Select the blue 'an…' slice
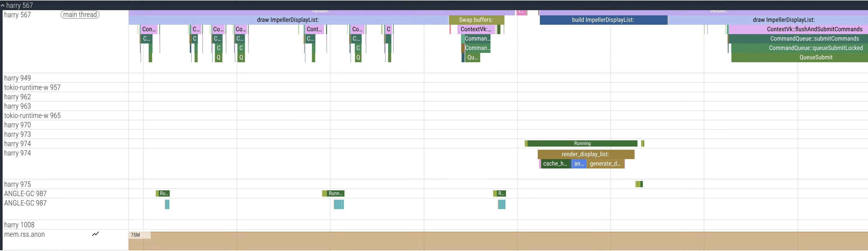The image size is (868, 251). coord(579,164)
